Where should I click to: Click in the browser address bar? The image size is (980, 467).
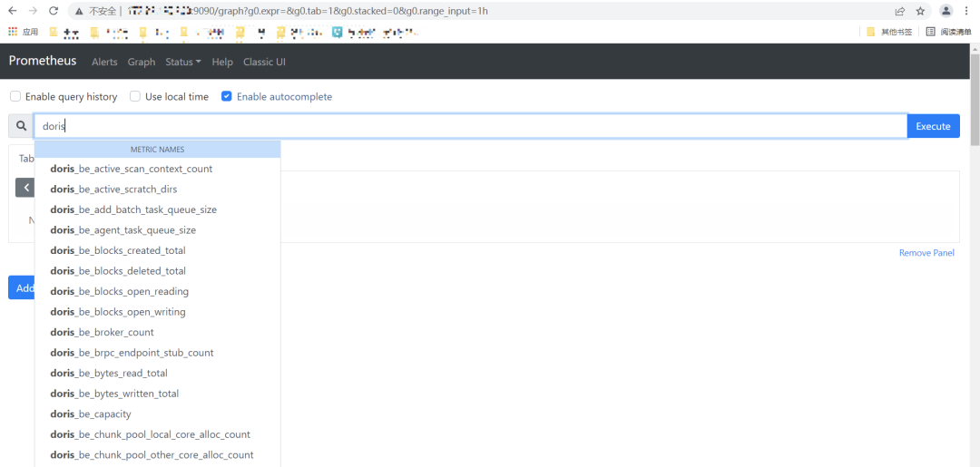coord(500,11)
